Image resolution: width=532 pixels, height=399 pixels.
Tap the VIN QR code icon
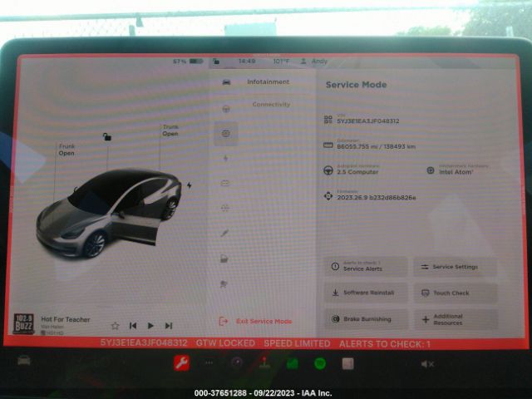coord(328,119)
